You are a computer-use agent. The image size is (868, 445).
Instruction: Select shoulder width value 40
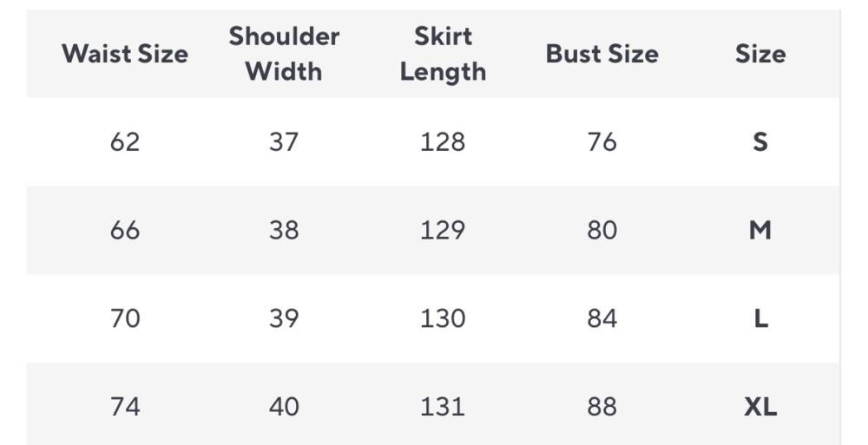(284, 406)
